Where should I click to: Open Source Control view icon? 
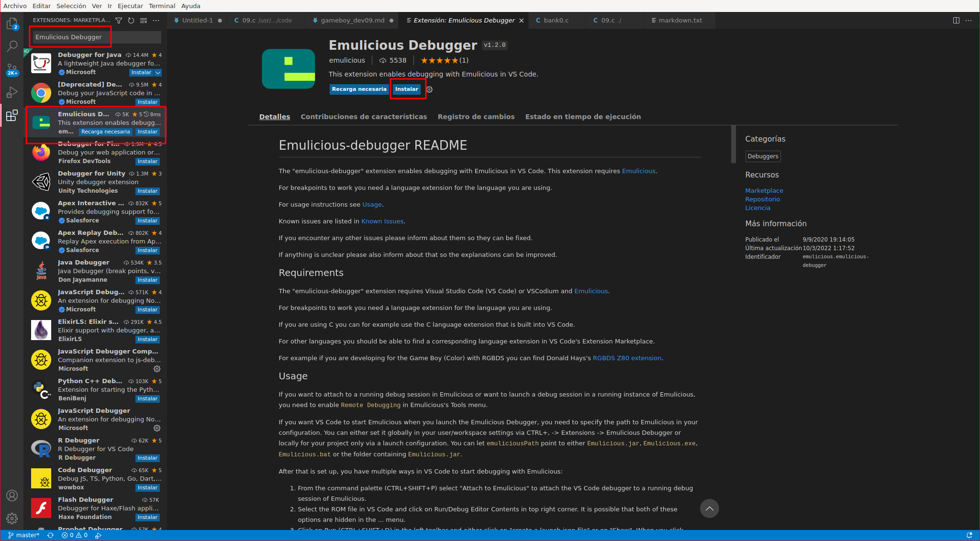click(12, 69)
